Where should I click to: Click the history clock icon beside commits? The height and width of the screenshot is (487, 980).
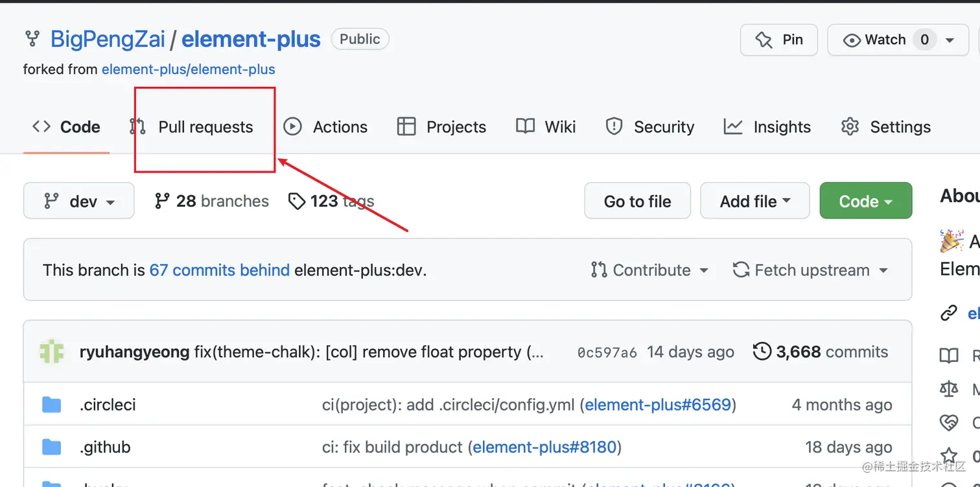tap(762, 352)
